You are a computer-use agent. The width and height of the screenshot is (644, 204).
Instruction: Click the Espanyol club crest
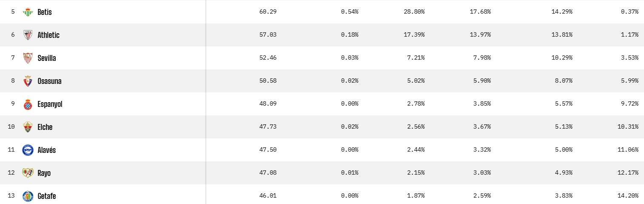pos(28,104)
